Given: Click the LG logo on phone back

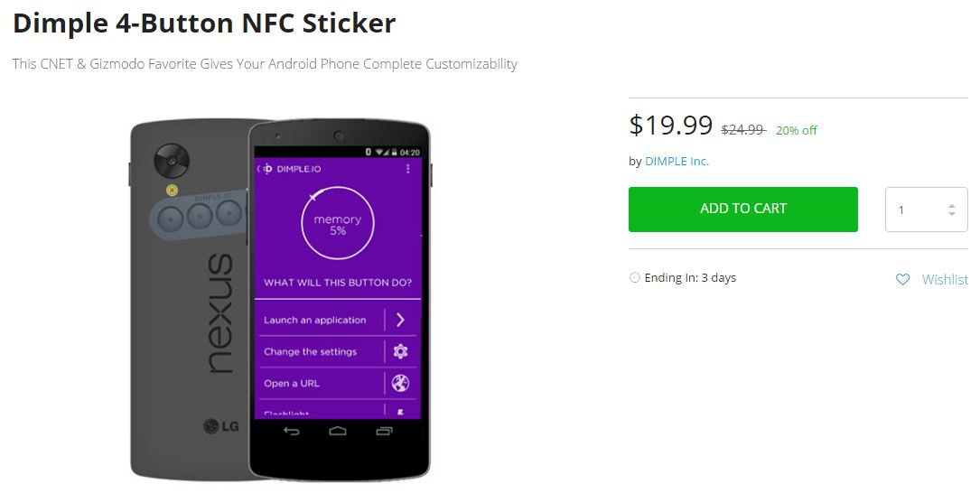Looking at the screenshot, I should pyautogui.click(x=220, y=425).
